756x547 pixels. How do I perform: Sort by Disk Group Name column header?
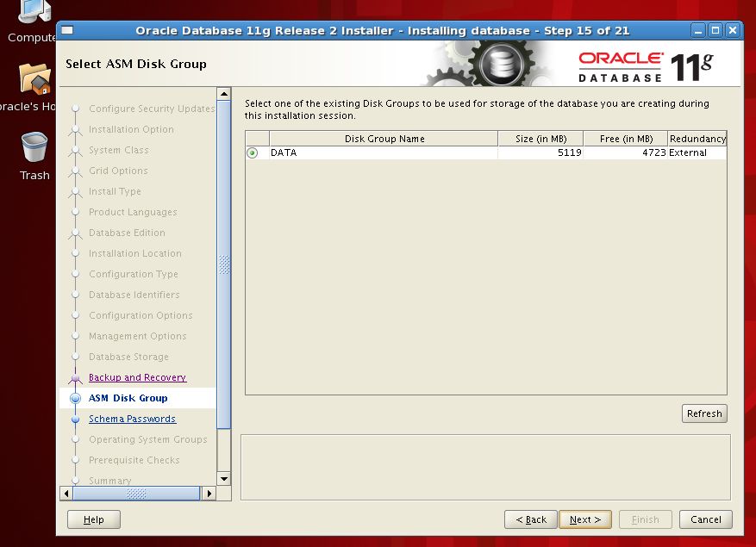tap(384, 139)
